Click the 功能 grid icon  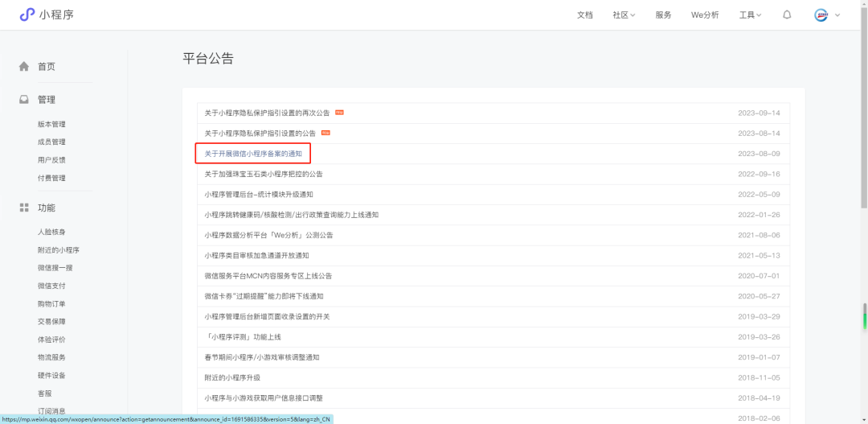24,208
